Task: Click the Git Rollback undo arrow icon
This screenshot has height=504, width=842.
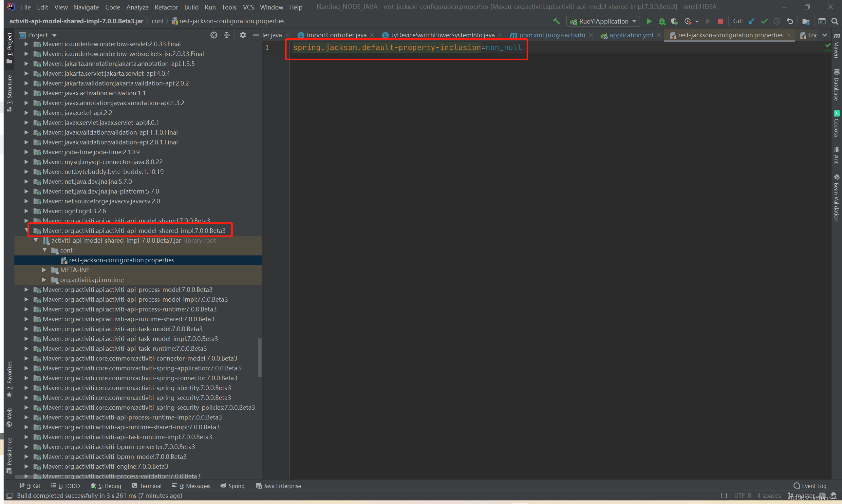Action: click(790, 21)
